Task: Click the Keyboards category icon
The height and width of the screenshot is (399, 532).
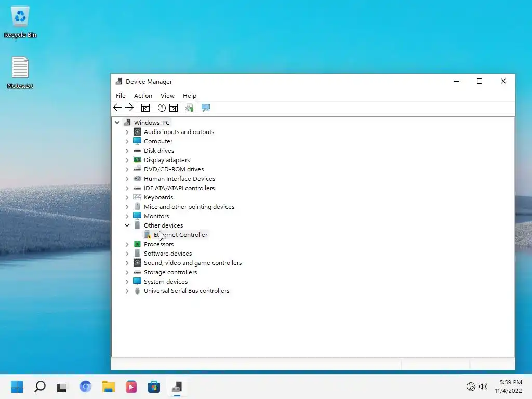Action: coord(137,197)
